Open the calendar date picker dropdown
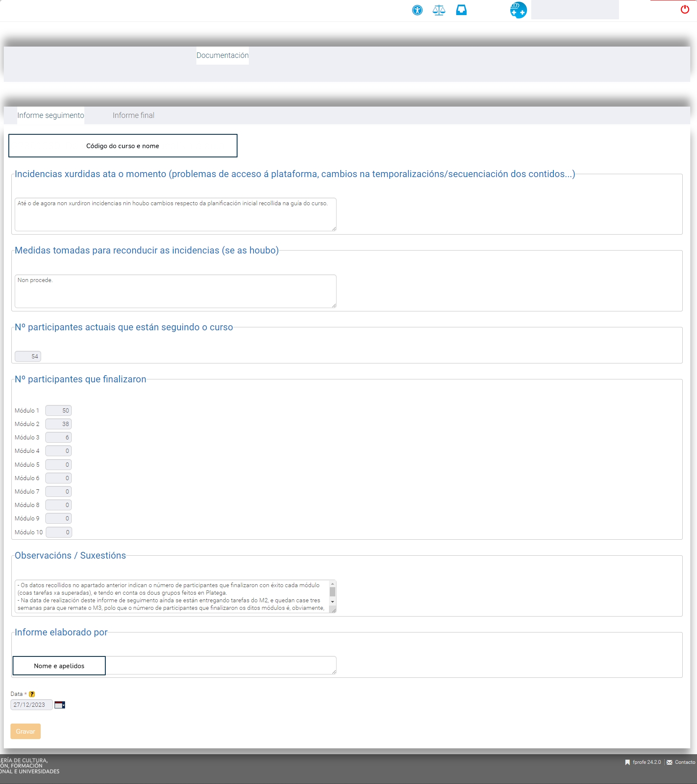The image size is (697, 784). [60, 705]
